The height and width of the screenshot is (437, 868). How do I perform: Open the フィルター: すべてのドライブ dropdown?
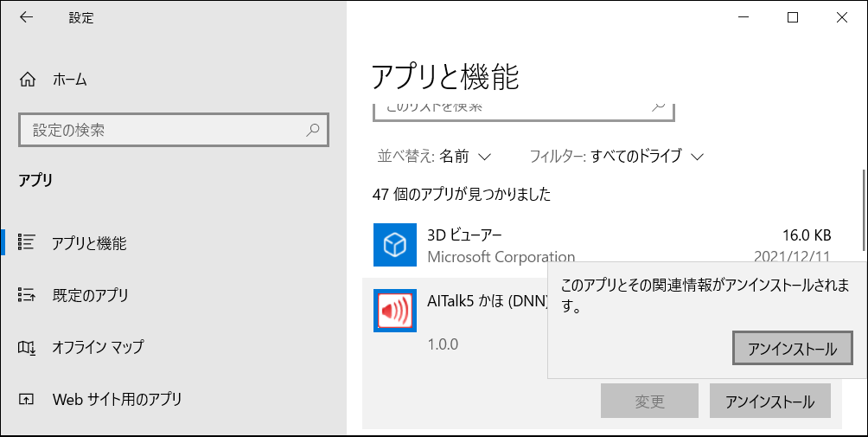coord(616,156)
